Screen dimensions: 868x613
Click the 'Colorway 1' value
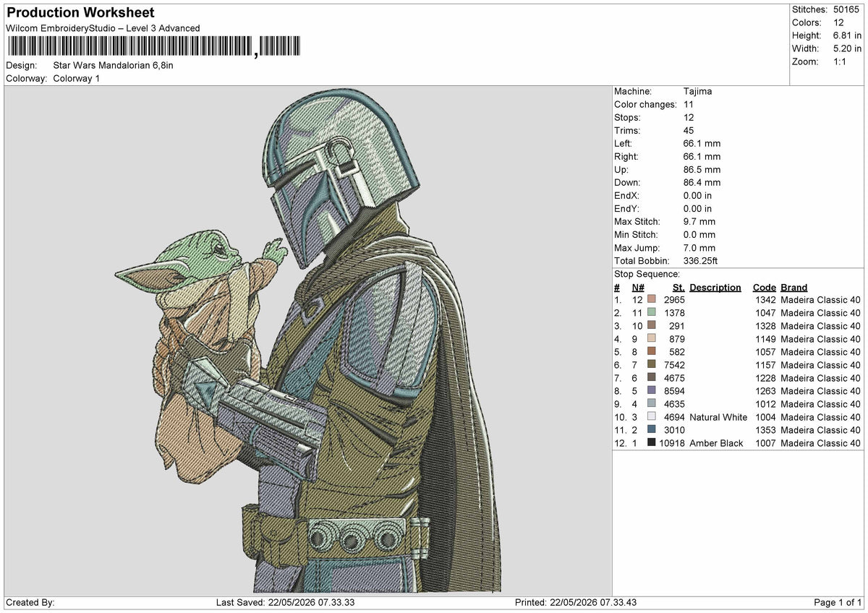click(x=77, y=78)
